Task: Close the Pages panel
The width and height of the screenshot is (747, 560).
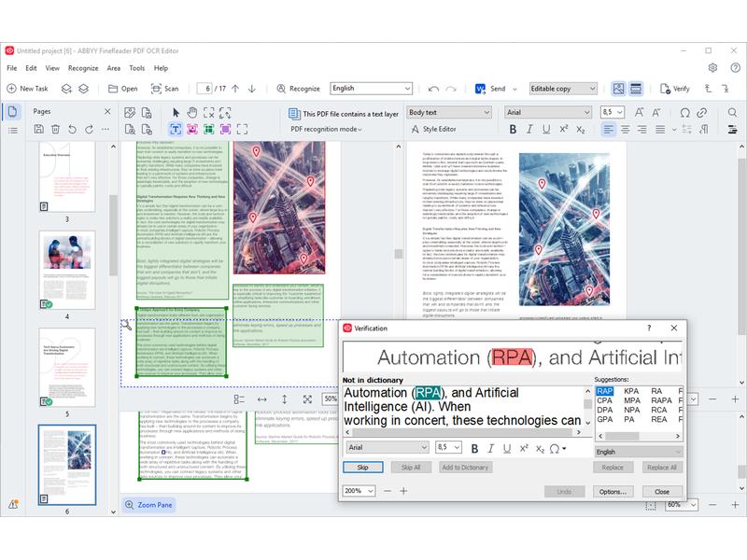Action: pos(107,111)
